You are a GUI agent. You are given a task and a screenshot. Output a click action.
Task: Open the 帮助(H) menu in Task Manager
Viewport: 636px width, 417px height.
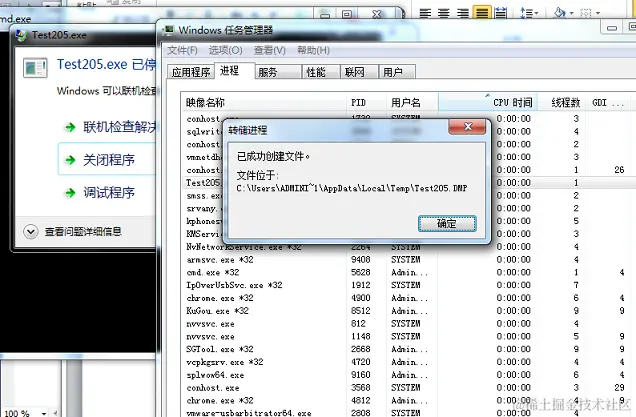coord(313,50)
